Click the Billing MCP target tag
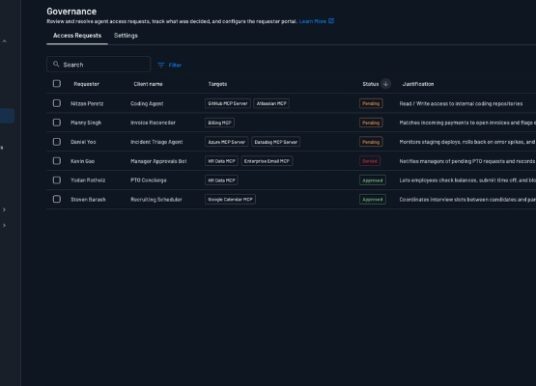The width and height of the screenshot is (536, 386). (x=220, y=123)
